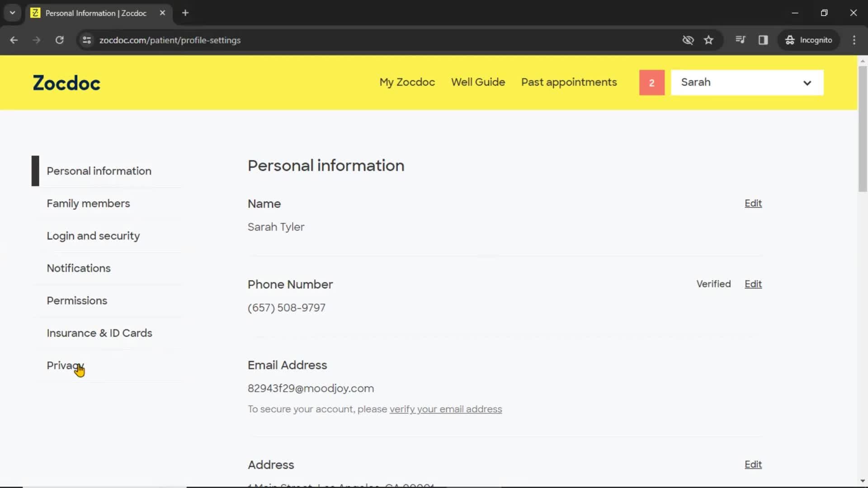Click the notifications bell badge icon
Viewport: 868px width, 488px height.
pos(651,82)
